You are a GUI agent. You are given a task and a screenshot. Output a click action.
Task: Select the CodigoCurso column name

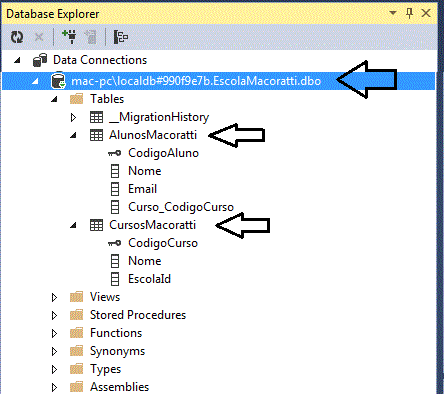163,243
